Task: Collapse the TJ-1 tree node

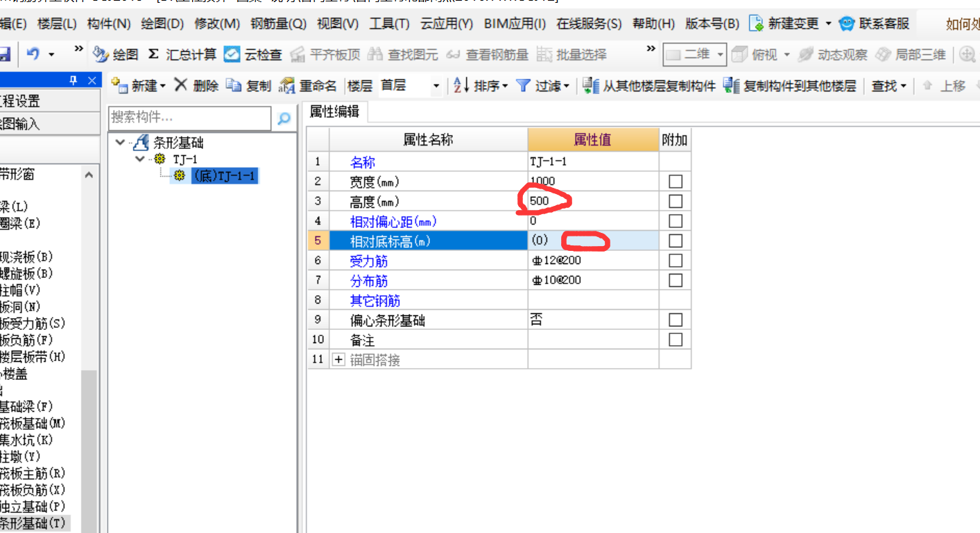Action: (141, 159)
